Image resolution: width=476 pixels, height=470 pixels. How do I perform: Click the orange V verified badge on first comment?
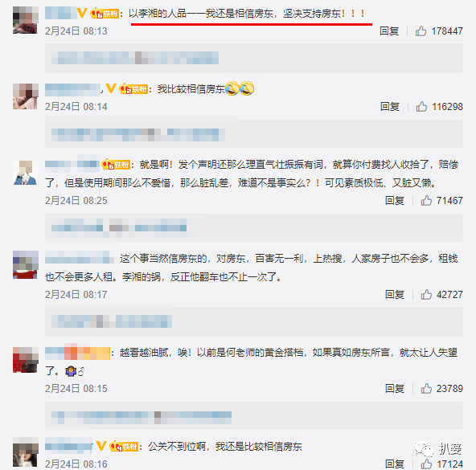[82, 13]
